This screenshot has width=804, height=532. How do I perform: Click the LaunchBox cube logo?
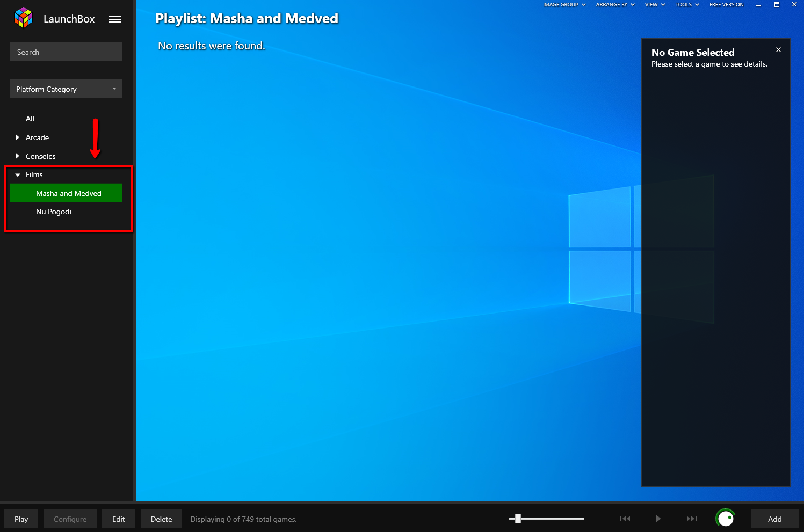23,18
